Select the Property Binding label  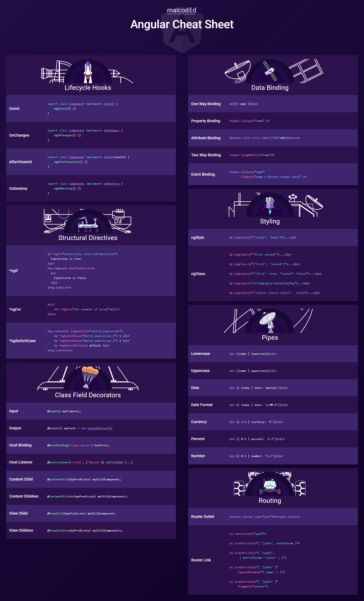(205, 121)
